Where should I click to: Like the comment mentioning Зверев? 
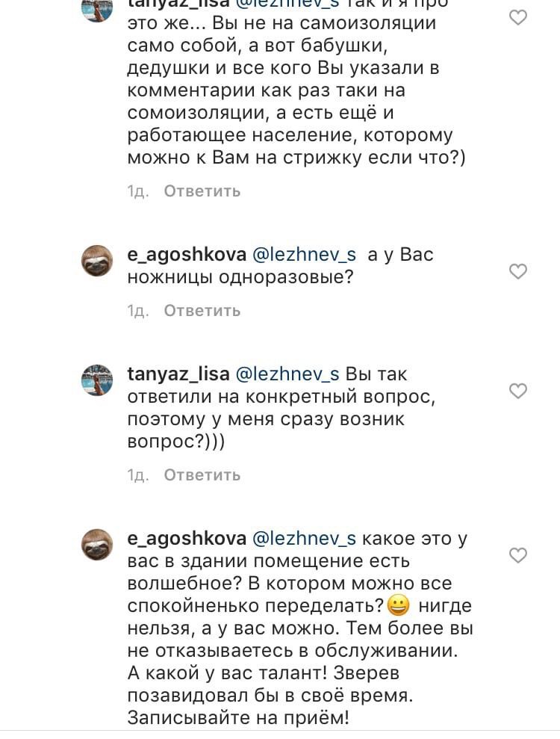(517, 555)
